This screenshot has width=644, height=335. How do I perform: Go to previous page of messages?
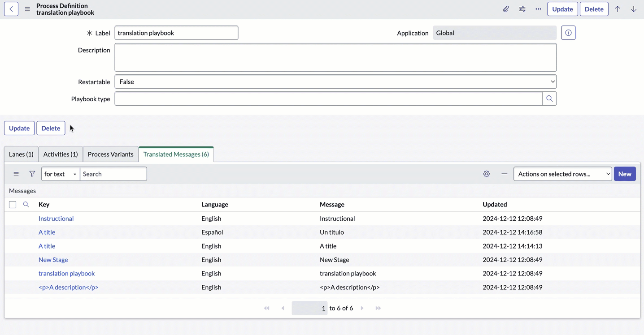[283, 308]
